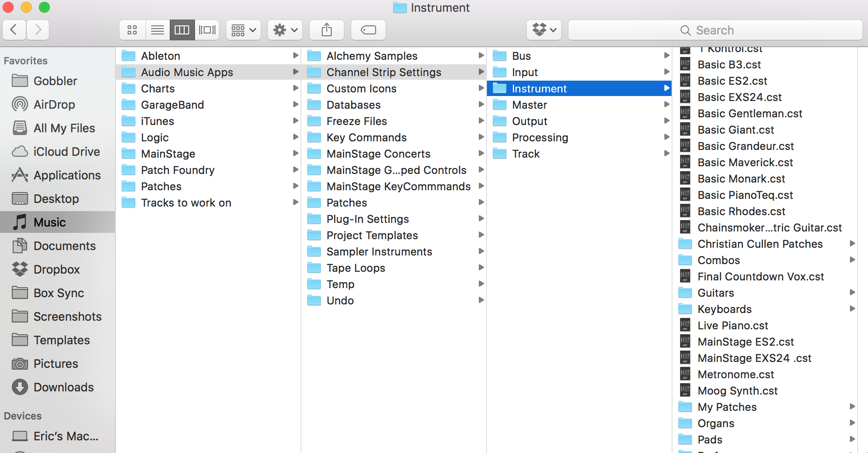Expand the Keyboards folder arrow

[x=852, y=308]
